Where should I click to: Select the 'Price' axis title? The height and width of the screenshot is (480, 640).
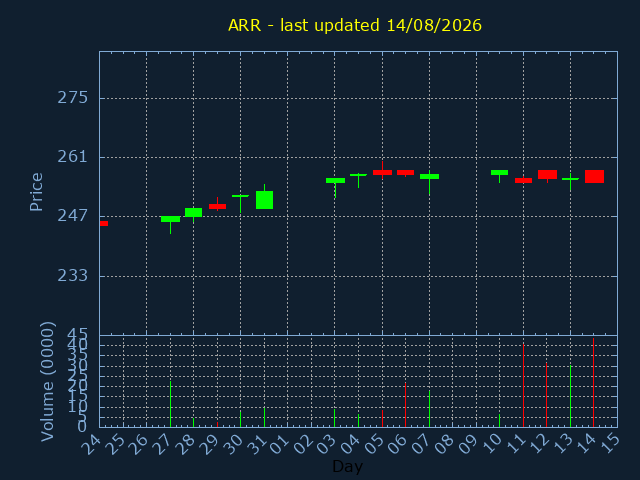(x=36, y=192)
